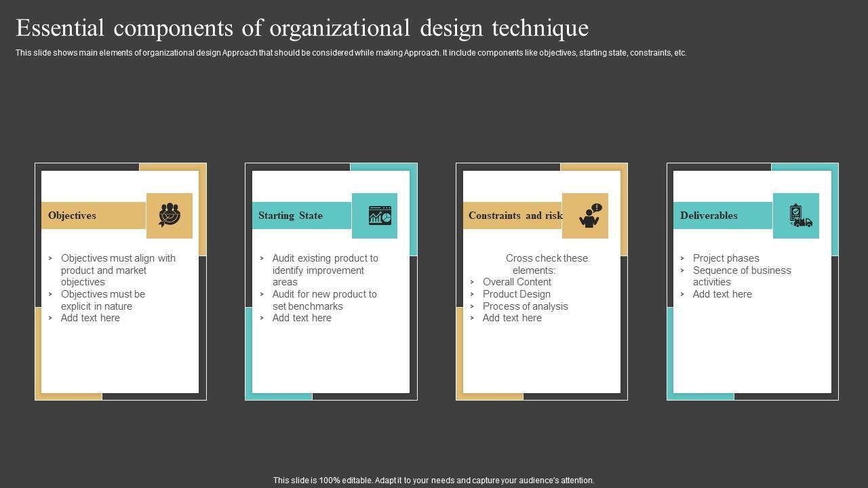Select 'Audit existing product' bullet text
868x488 pixels.
click(x=325, y=270)
